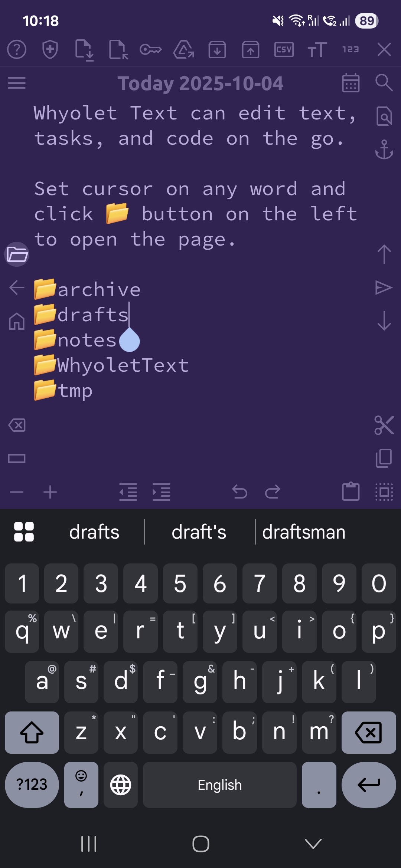
Task: Tap the undo arrow icon
Action: pyautogui.click(x=240, y=492)
